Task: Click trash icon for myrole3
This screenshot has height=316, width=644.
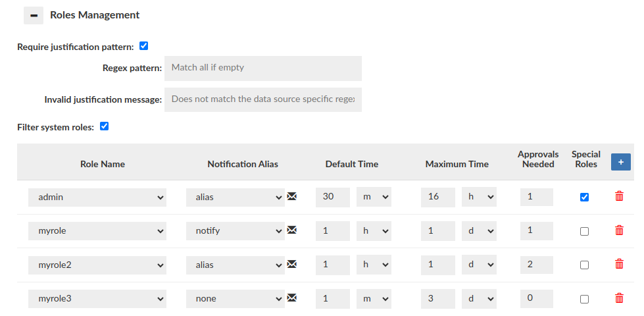Action: click(619, 298)
